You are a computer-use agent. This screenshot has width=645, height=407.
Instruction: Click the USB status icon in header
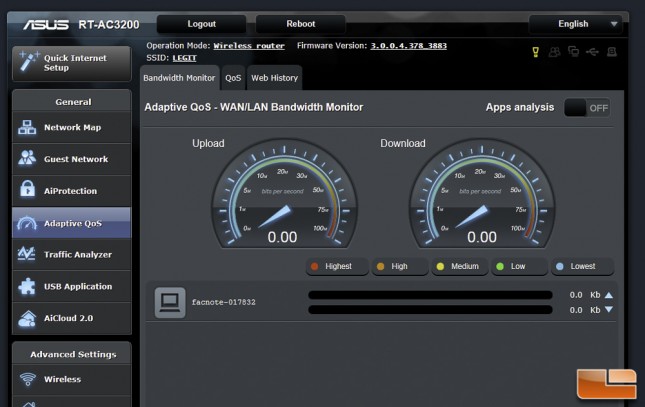[592, 52]
